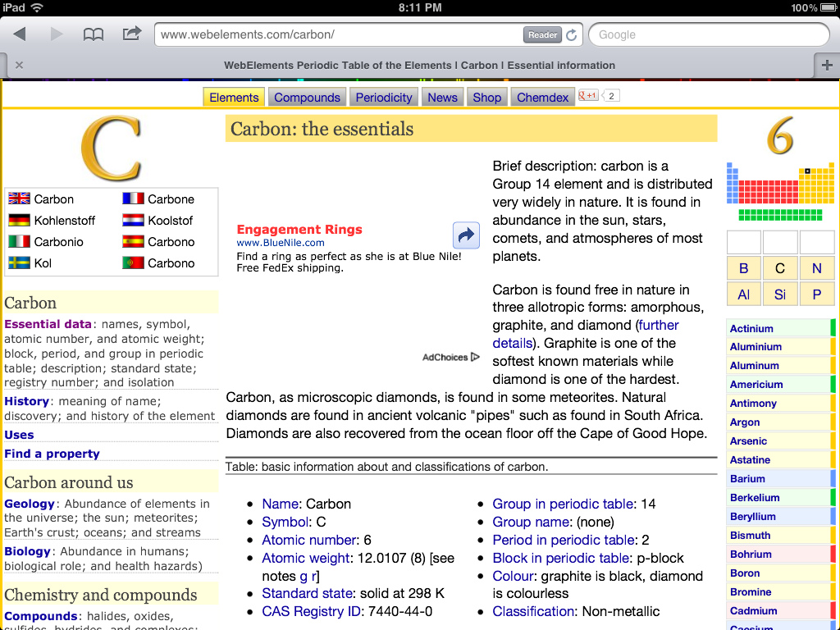Click the CAS Registry ID link

pos(311,611)
